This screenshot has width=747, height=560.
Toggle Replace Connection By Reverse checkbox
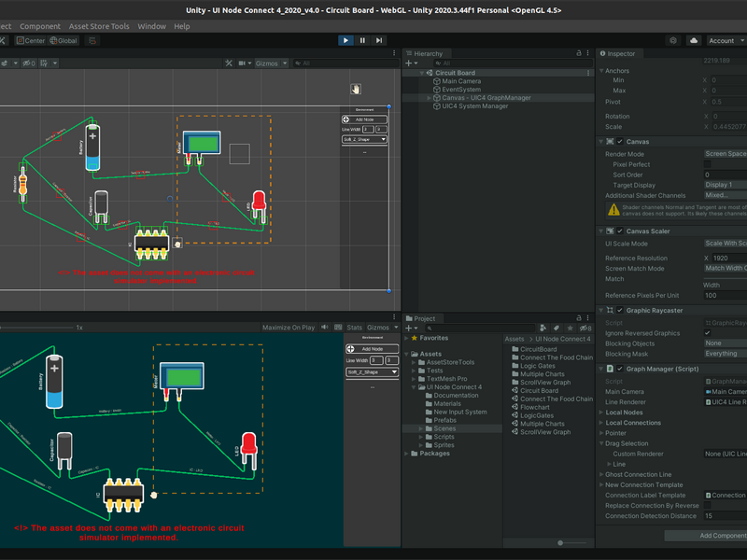pyautogui.click(x=708, y=505)
